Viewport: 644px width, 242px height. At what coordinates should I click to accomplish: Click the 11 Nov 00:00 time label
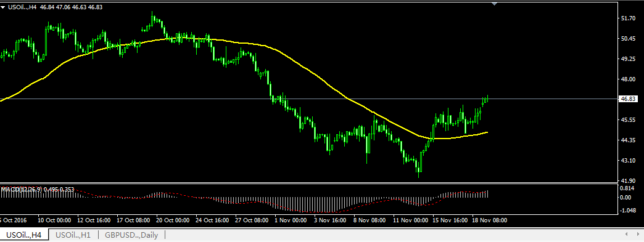point(411,220)
